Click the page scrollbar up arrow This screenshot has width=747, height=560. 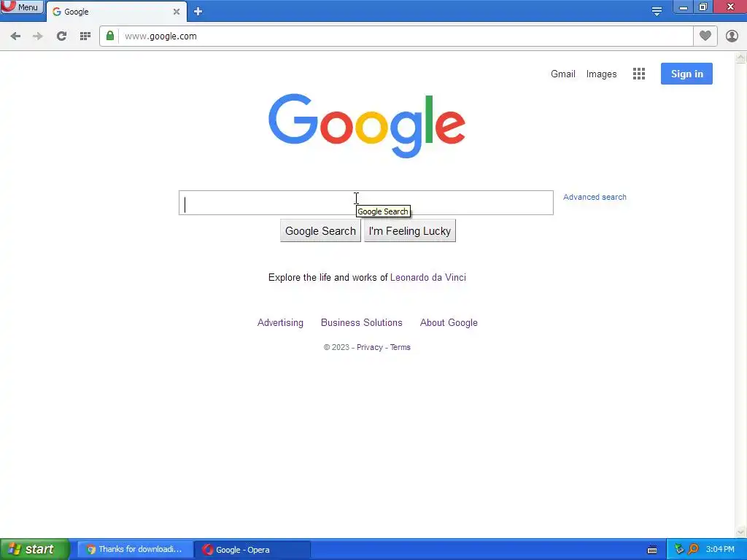(741, 58)
